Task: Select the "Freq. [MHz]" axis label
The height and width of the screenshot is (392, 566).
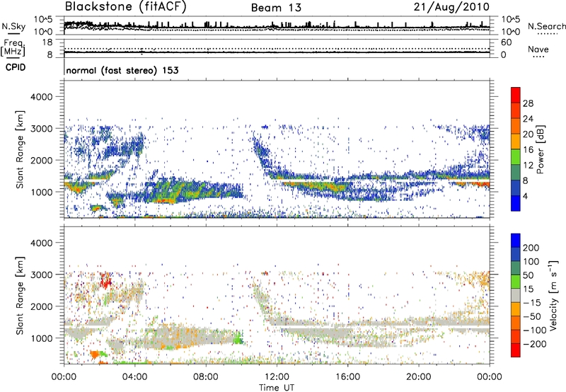Action: (x=13, y=48)
